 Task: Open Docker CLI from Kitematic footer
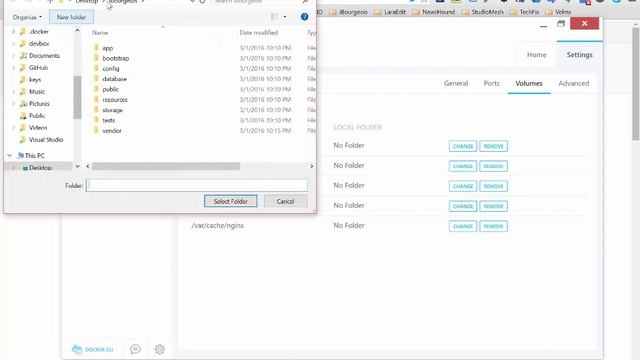[x=93, y=349]
